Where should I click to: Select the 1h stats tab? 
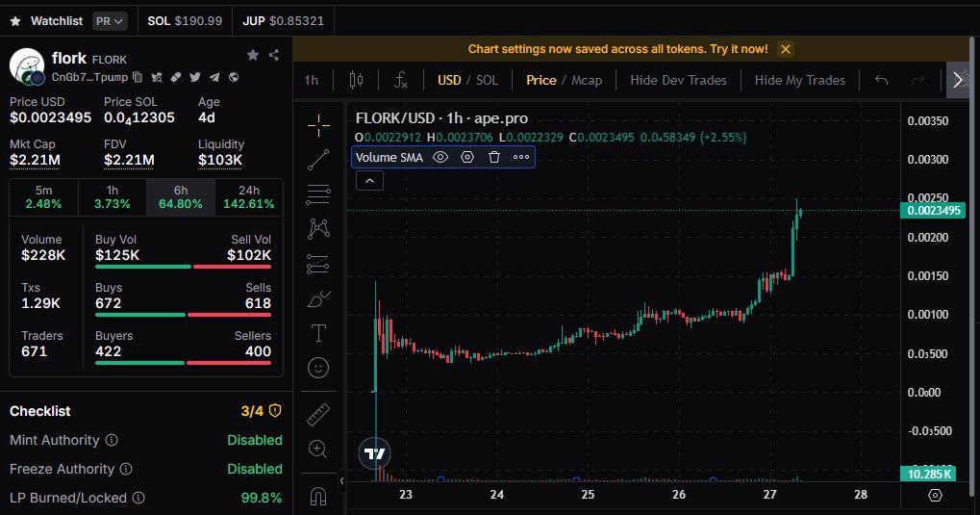(x=113, y=197)
